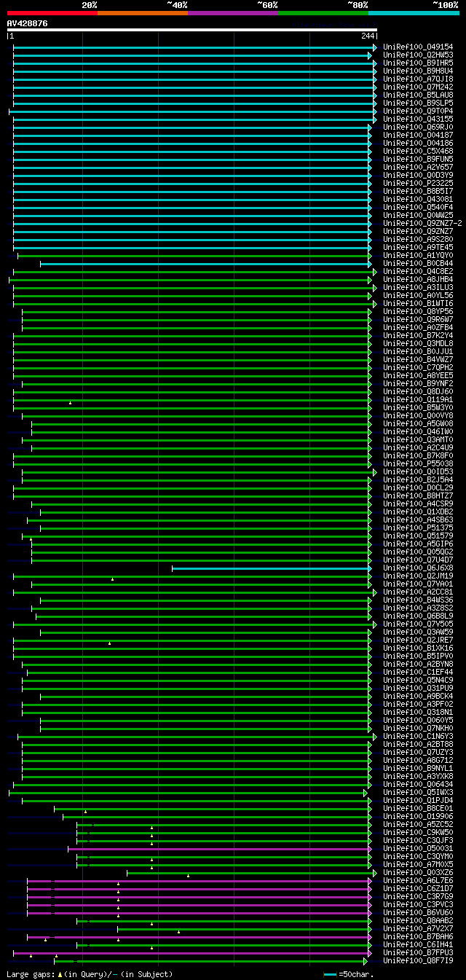This screenshot has width=466, height=980.
Task: Select the UniRef100_C1N6Y3 label
Action: pos(418,737)
